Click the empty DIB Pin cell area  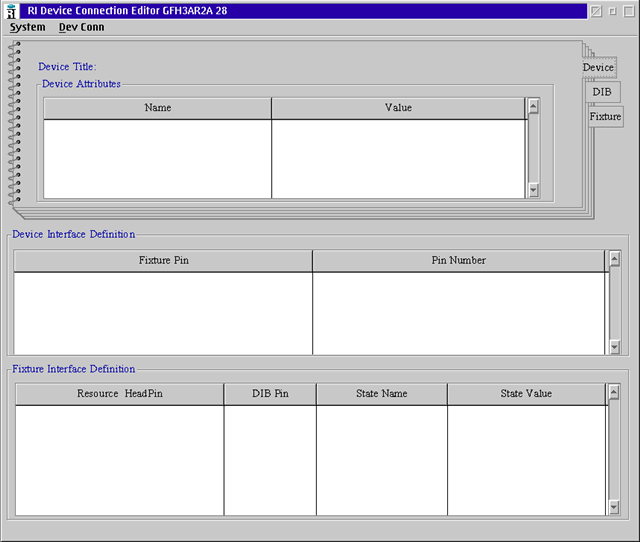(x=270, y=460)
